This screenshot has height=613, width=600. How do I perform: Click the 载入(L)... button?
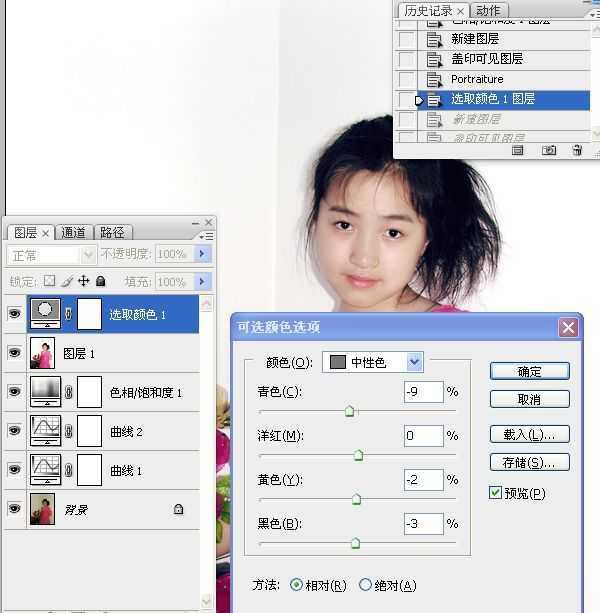[529, 434]
